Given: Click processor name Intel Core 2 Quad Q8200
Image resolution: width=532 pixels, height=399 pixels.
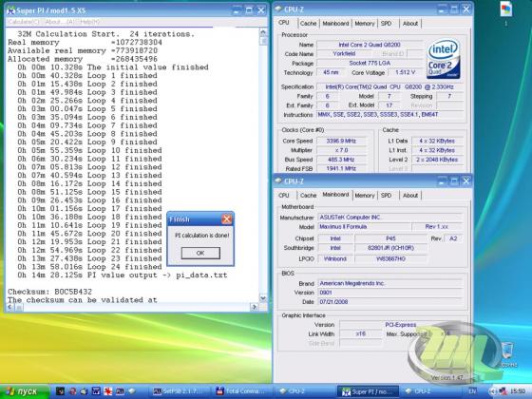Looking at the screenshot, I should click(x=370, y=45).
